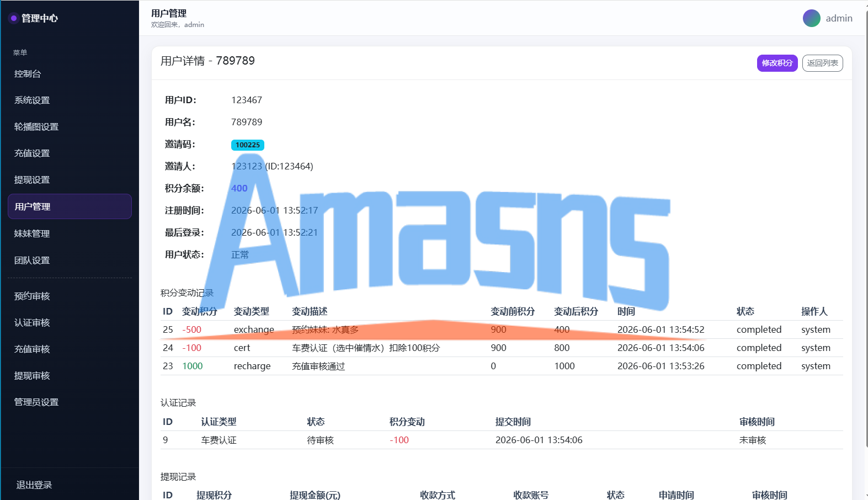Select 提现设置 in the sidebar
The height and width of the screenshot is (500, 868).
tap(70, 180)
